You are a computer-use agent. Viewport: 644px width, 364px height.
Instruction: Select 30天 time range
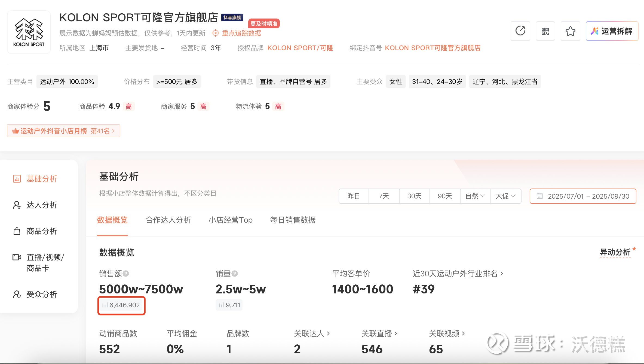[414, 196]
